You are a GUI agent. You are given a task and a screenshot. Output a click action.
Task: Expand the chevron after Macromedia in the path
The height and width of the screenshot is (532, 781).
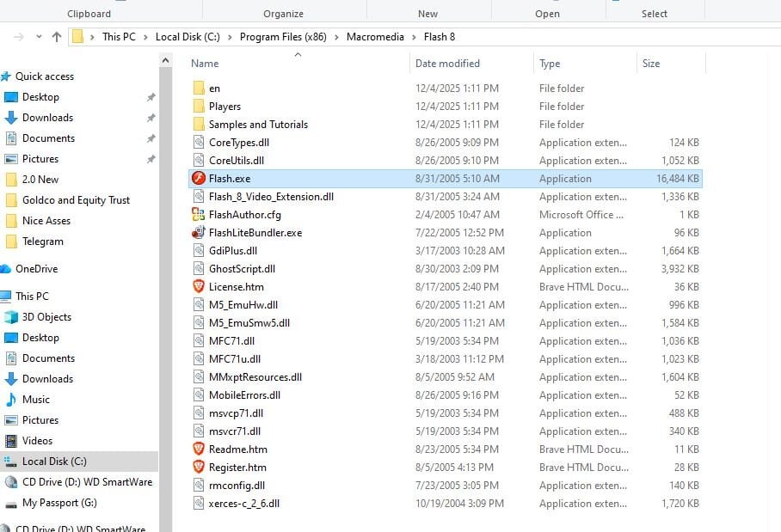pyautogui.click(x=415, y=37)
